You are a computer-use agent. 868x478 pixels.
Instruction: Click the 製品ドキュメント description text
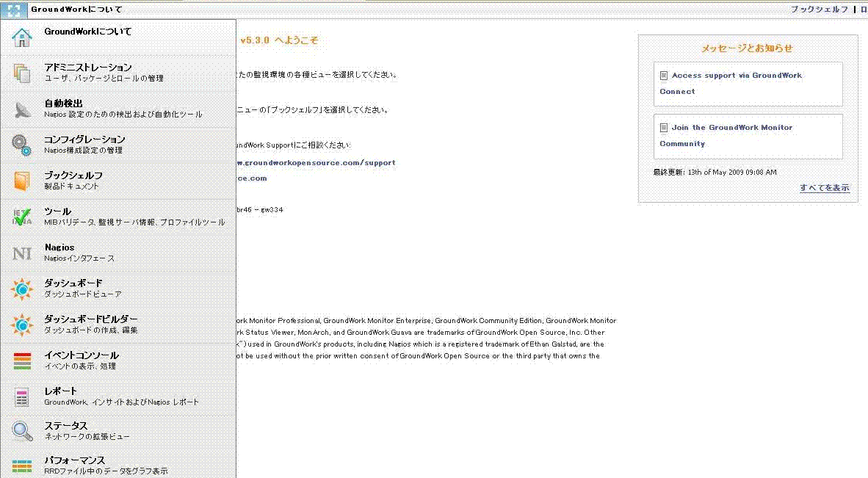pos(71,187)
